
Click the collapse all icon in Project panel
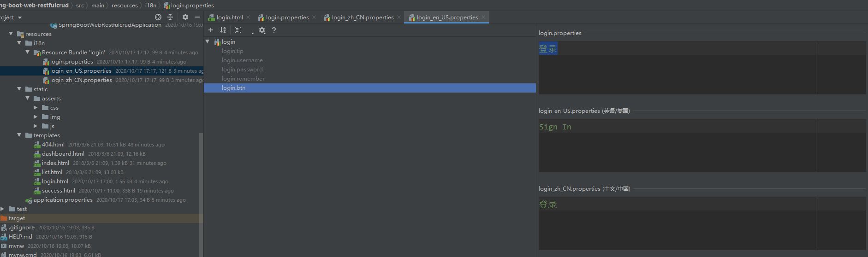coord(170,17)
